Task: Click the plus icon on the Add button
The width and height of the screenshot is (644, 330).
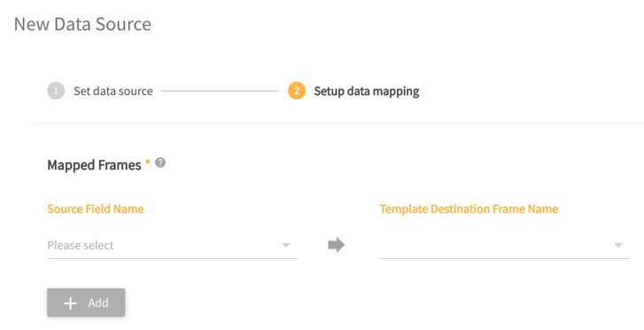Action: click(71, 303)
